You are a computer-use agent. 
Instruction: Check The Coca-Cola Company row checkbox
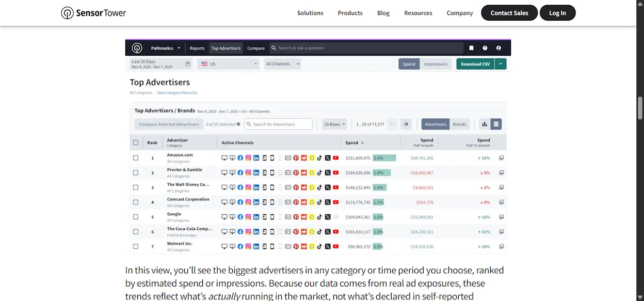pos(136,232)
